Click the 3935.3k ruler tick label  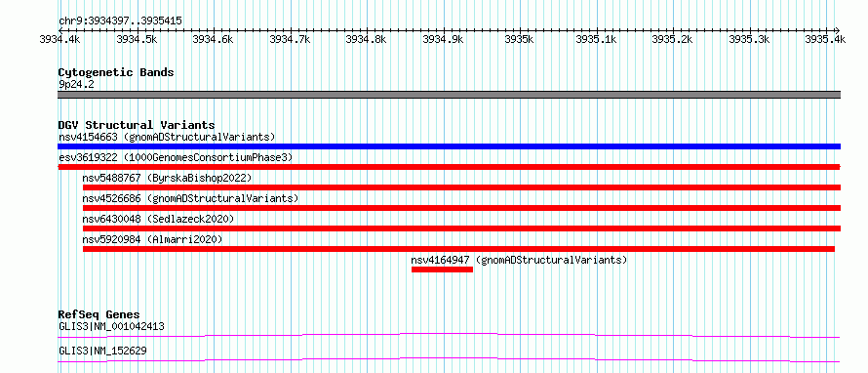[x=749, y=39]
